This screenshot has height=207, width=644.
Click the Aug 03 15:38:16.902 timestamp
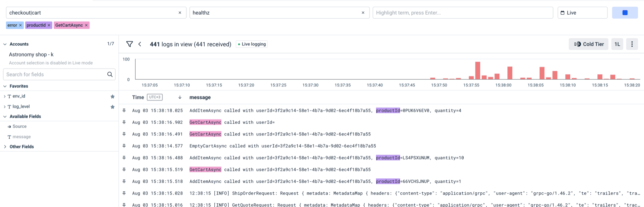(x=157, y=122)
